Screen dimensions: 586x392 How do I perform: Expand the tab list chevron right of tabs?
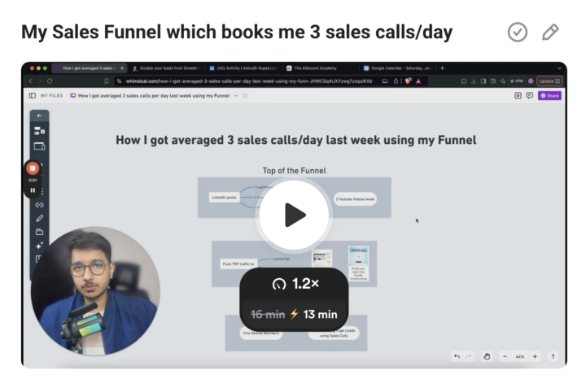[x=559, y=68]
